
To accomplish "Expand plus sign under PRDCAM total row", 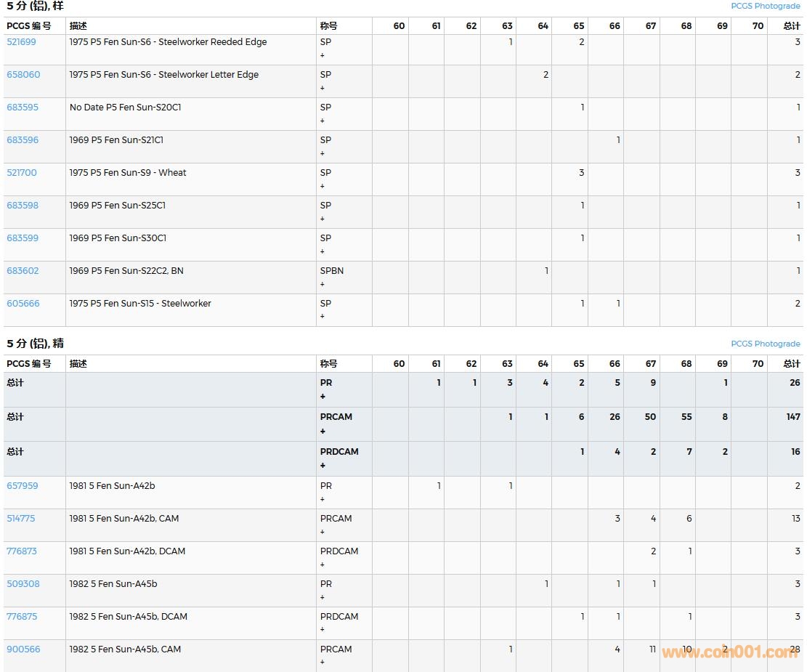I will tap(323, 466).
